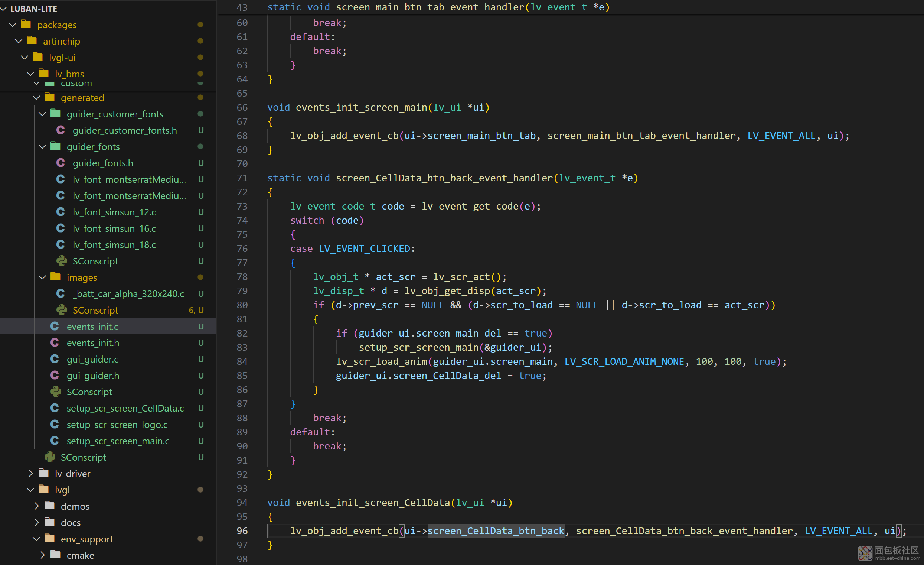924x565 pixels.
Task: Open lv_font_simsun_16.c file
Action: pos(114,228)
